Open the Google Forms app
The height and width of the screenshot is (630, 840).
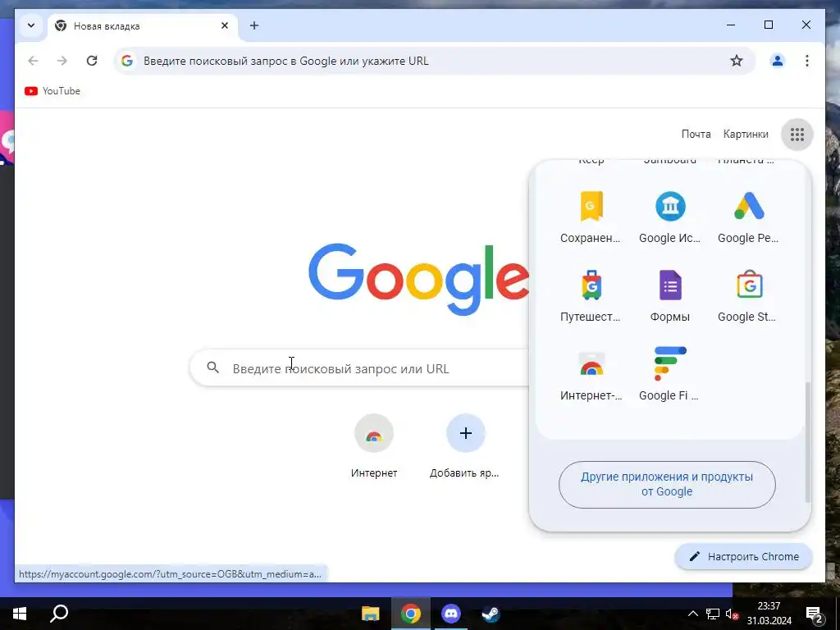pos(669,296)
